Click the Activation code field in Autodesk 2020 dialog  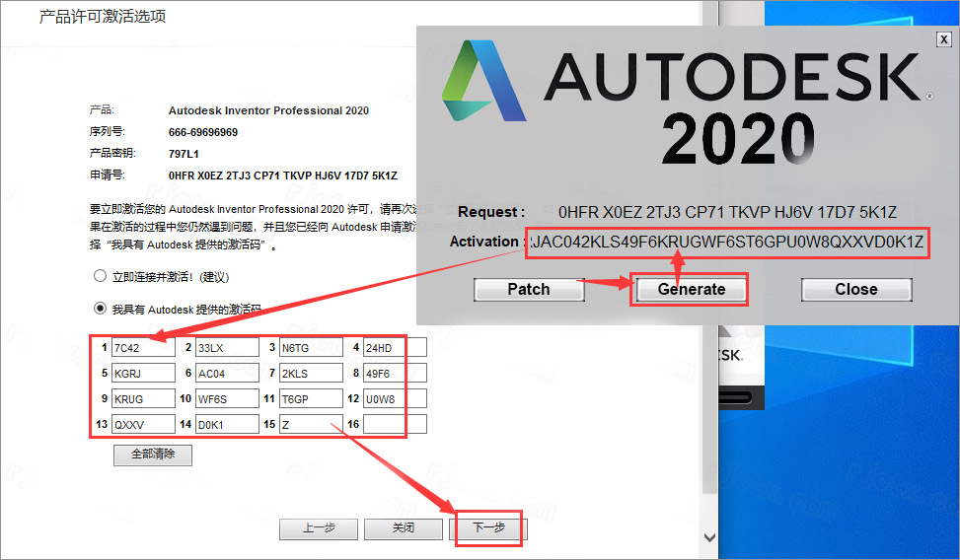coord(727,243)
